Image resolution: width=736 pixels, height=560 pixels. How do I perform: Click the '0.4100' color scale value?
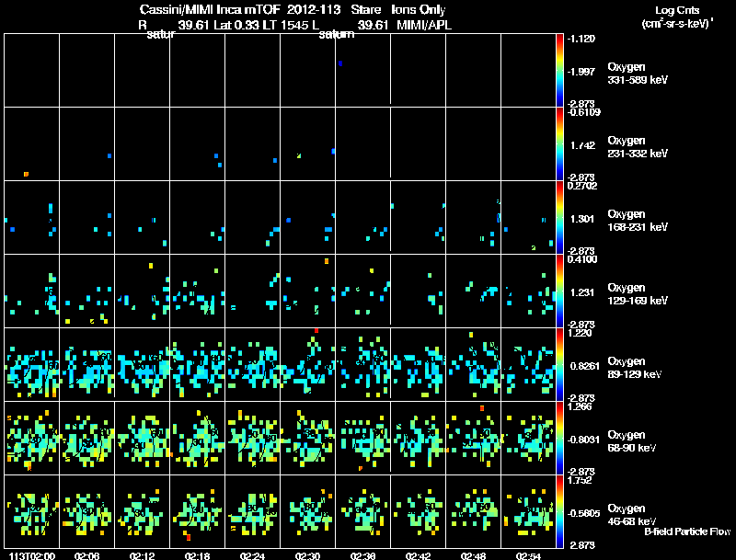[582, 259]
